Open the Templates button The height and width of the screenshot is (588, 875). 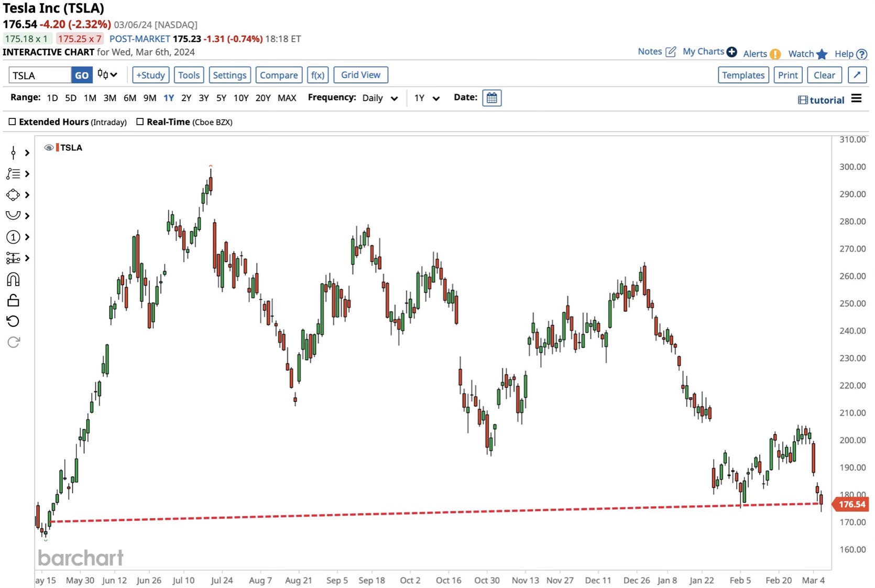tap(743, 75)
